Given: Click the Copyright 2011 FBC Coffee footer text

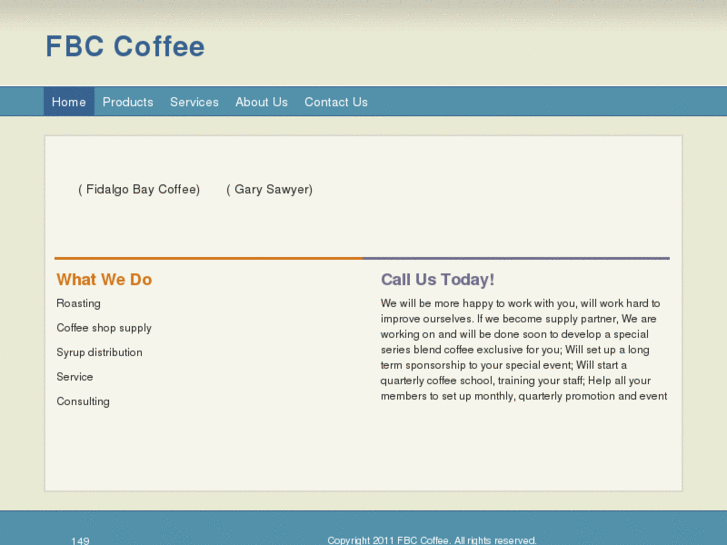Looking at the screenshot, I should [432, 540].
